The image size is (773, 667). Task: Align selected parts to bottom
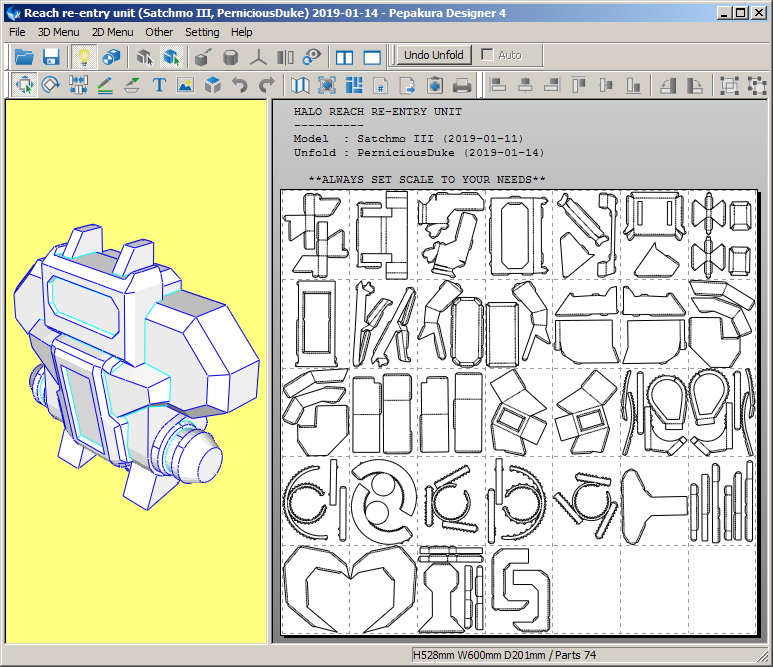click(x=633, y=85)
